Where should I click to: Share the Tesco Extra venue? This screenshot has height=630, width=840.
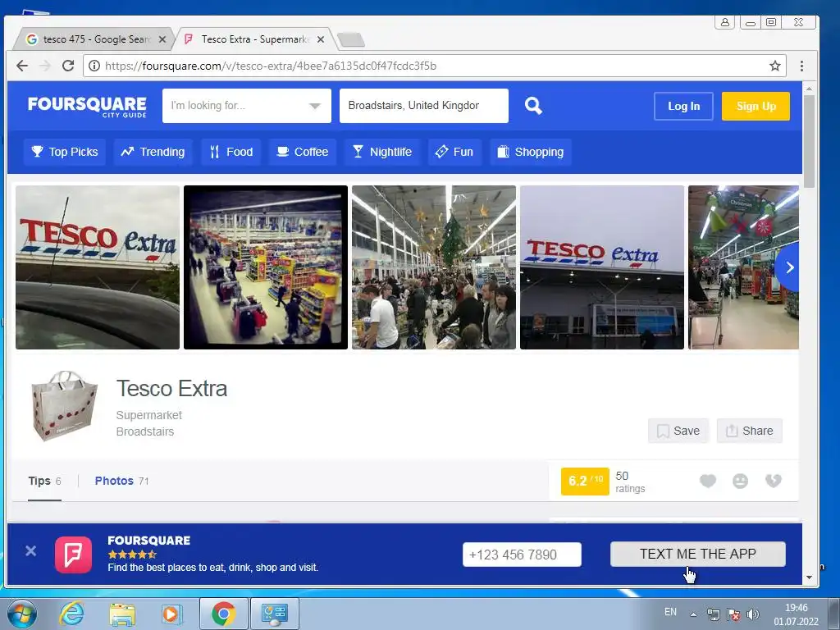750,431
